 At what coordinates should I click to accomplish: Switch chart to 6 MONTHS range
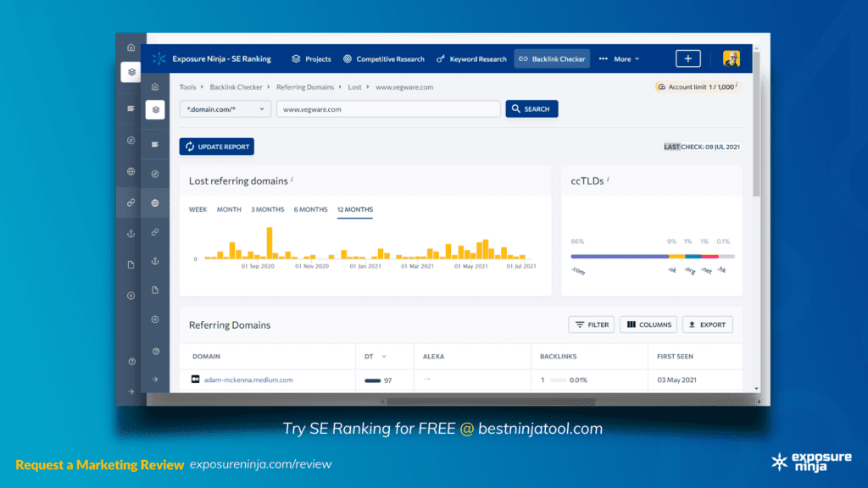click(x=310, y=210)
